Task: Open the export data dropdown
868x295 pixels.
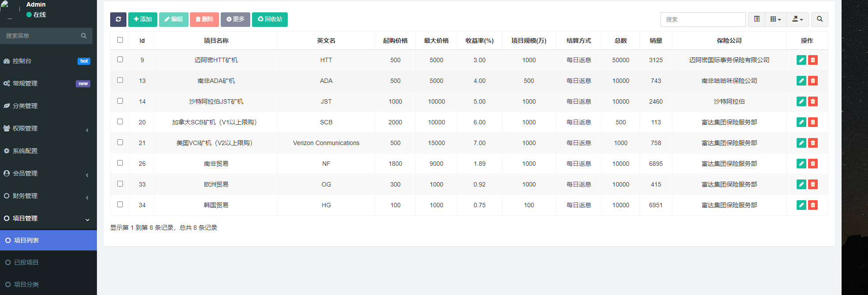Action: coord(798,19)
